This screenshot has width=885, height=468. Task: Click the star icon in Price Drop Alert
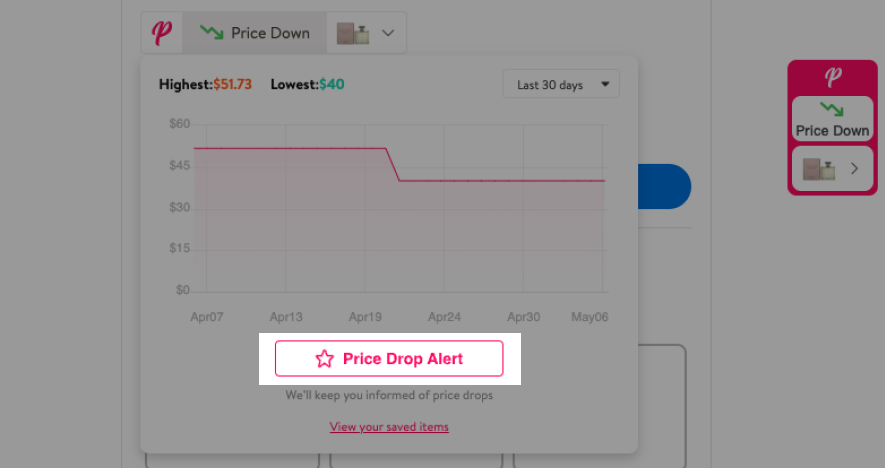[325, 358]
